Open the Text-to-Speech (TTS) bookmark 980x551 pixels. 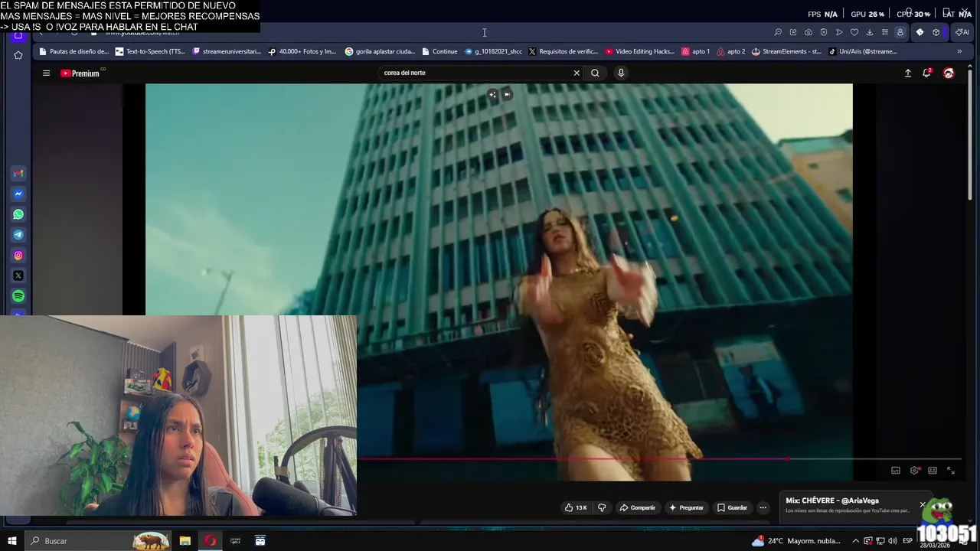[150, 52]
